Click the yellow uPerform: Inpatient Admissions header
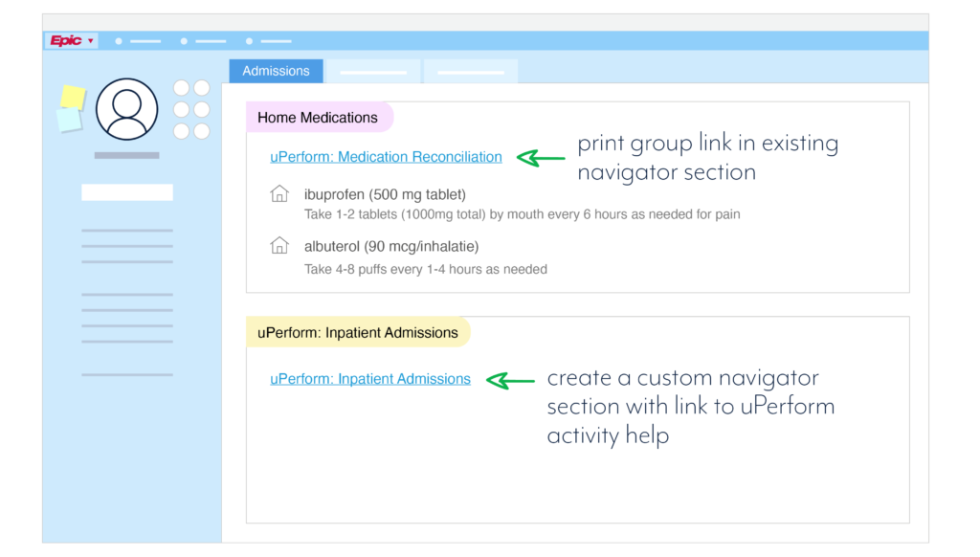 (358, 333)
